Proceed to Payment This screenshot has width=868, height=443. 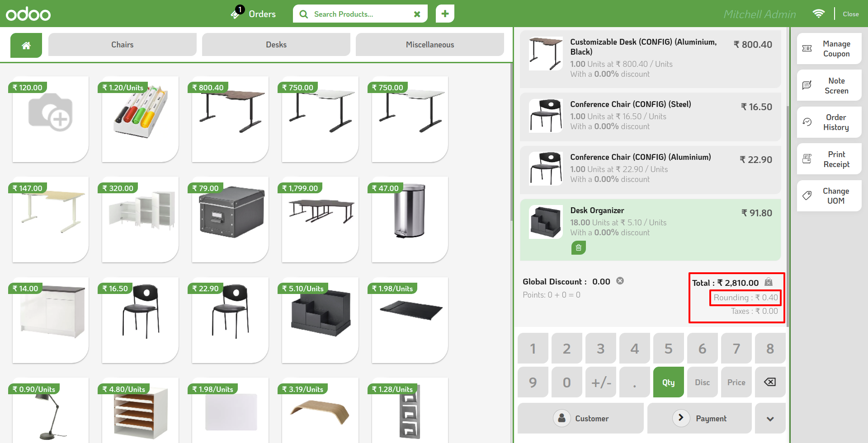[699, 419]
